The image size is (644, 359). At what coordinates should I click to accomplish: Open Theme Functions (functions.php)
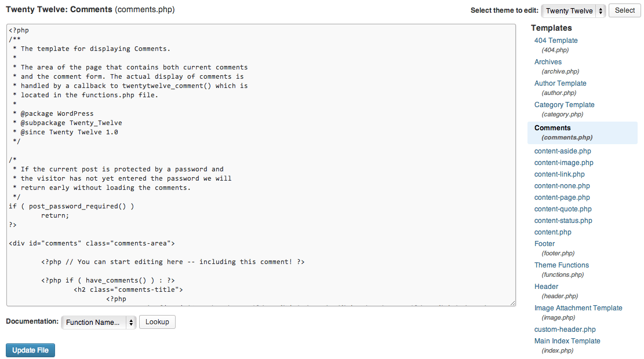coord(561,265)
